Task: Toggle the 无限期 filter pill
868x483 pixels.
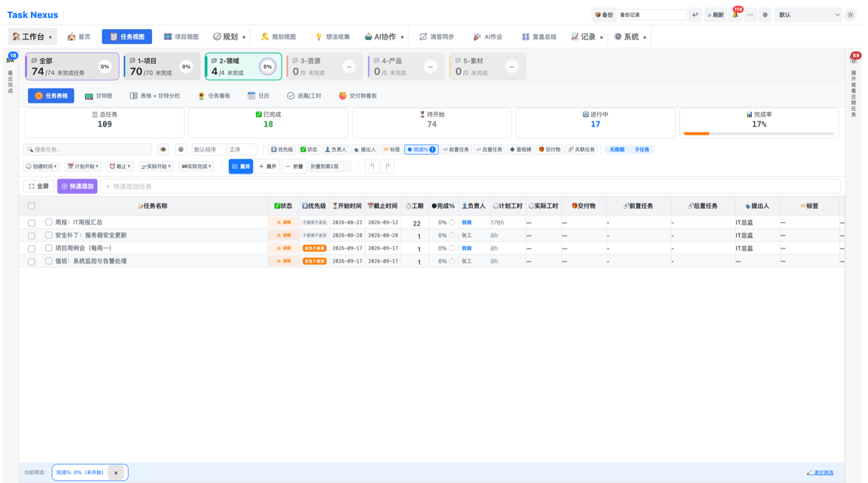Action: [617, 149]
